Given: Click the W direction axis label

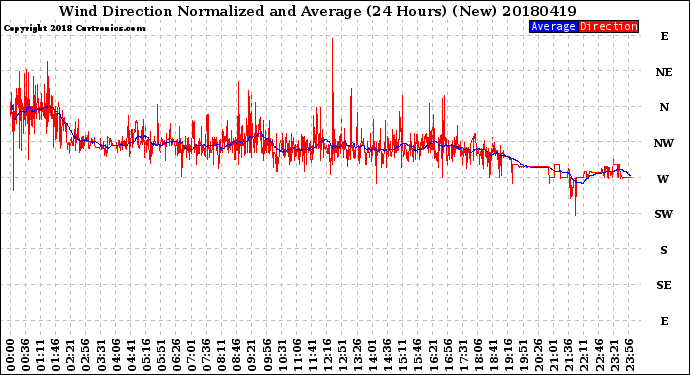Looking at the screenshot, I should (x=663, y=179).
